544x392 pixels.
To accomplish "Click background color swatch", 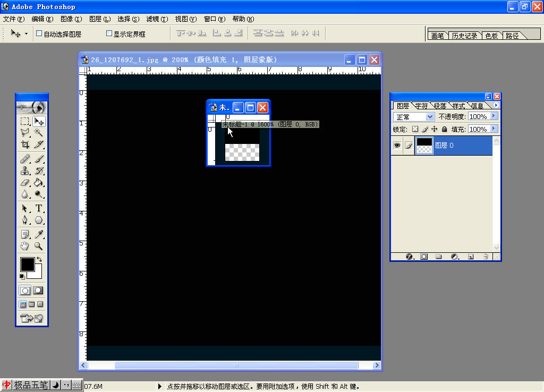I will click(38, 274).
